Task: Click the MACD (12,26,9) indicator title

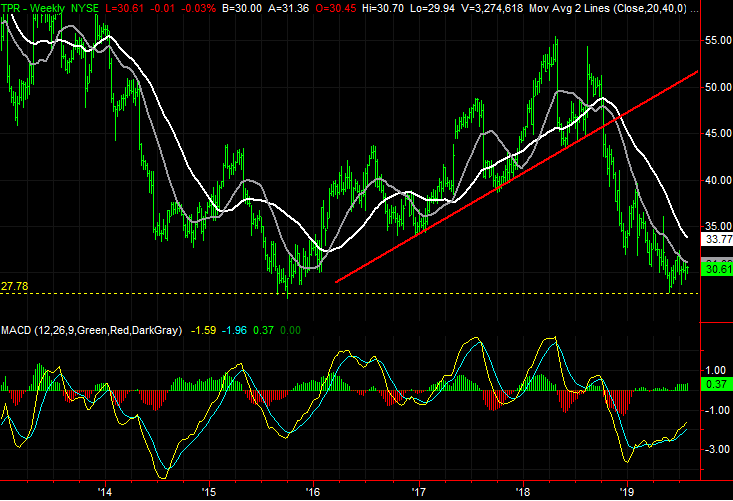Action: tap(91, 330)
